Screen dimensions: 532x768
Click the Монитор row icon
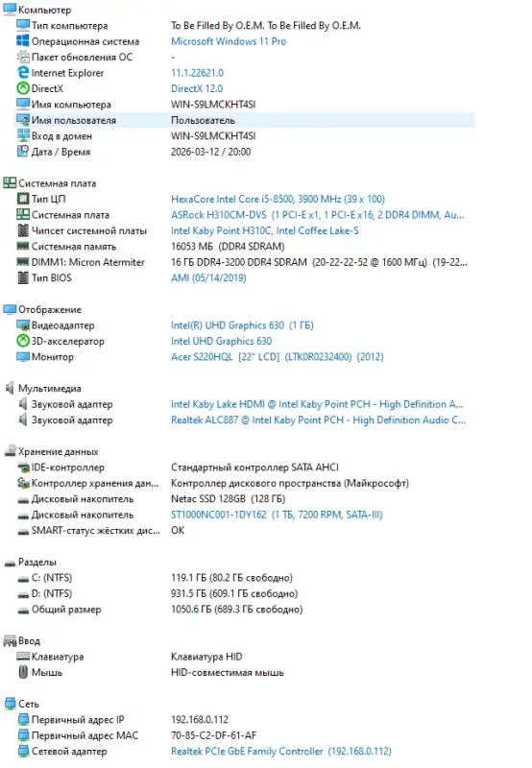22,356
